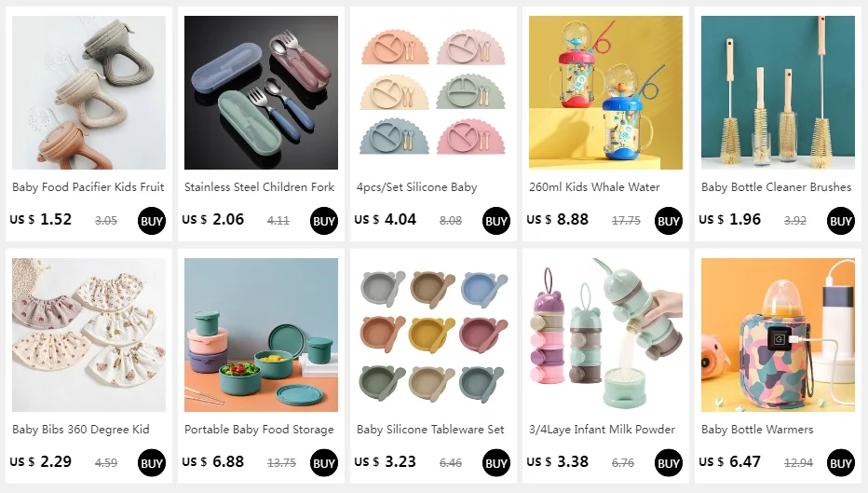The height and width of the screenshot is (493, 868).
Task: Click BUY for 4pcs/Set Silicone Baby plates
Action: pos(496,221)
